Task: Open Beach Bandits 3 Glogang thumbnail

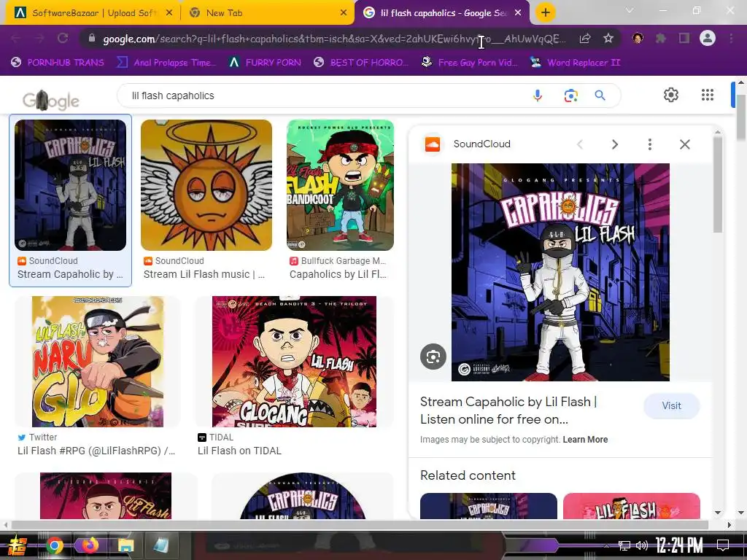Action: (x=294, y=362)
